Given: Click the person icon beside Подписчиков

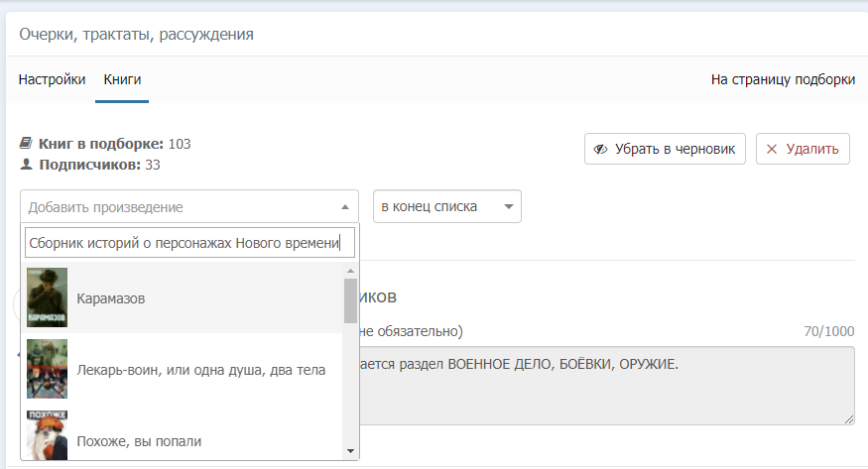Looking at the screenshot, I should click(27, 165).
